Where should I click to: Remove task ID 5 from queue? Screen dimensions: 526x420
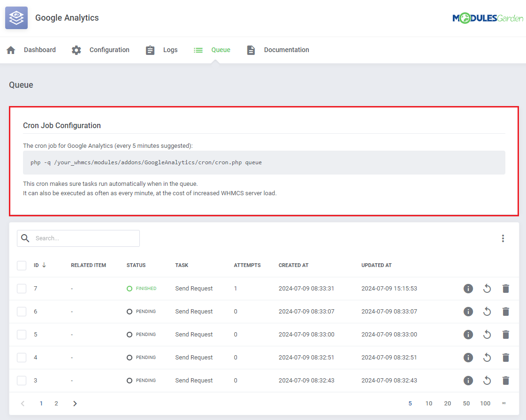[x=506, y=335]
